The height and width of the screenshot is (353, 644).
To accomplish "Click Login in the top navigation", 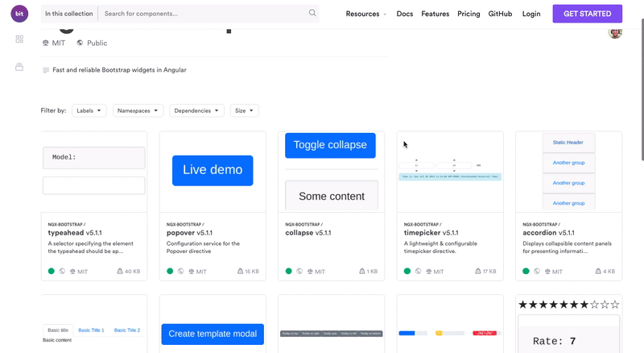I will tap(531, 14).
